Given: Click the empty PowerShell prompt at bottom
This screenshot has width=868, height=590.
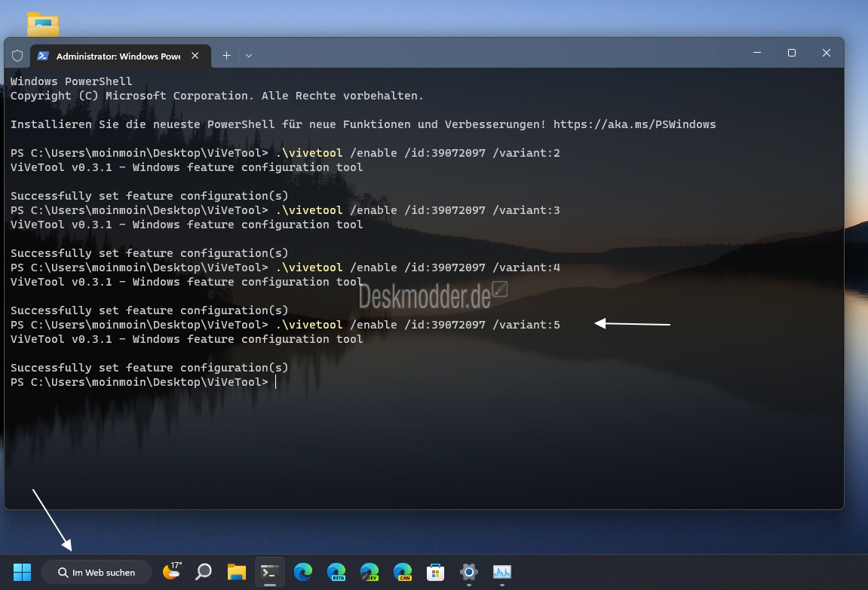Looking at the screenshot, I should 143,382.
